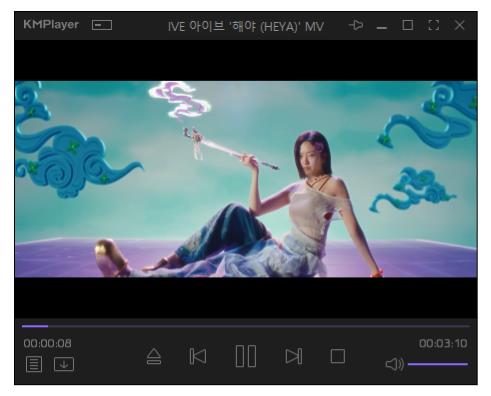Pin the window always on top

click(356, 25)
